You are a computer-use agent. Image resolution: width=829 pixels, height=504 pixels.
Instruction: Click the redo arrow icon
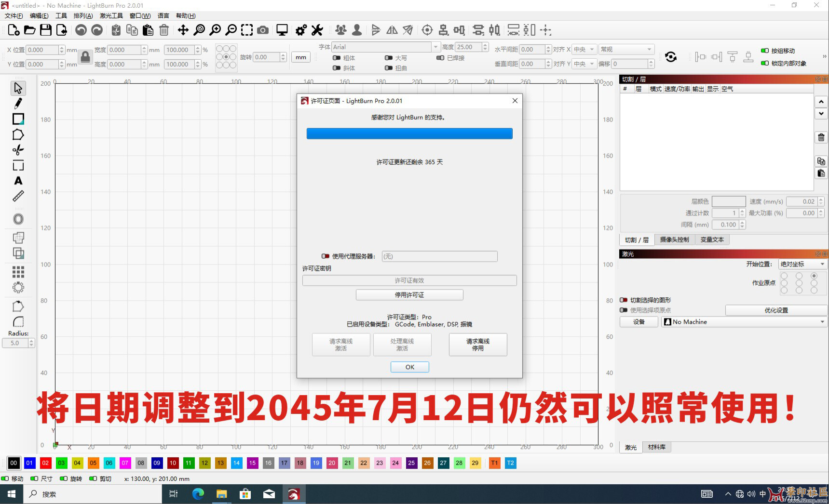pyautogui.click(x=97, y=30)
